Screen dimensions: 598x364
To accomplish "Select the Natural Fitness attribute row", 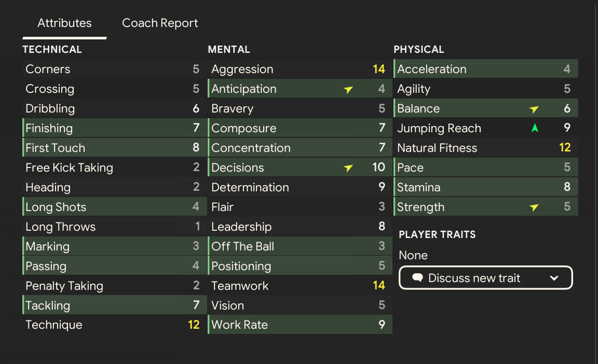I will (485, 148).
